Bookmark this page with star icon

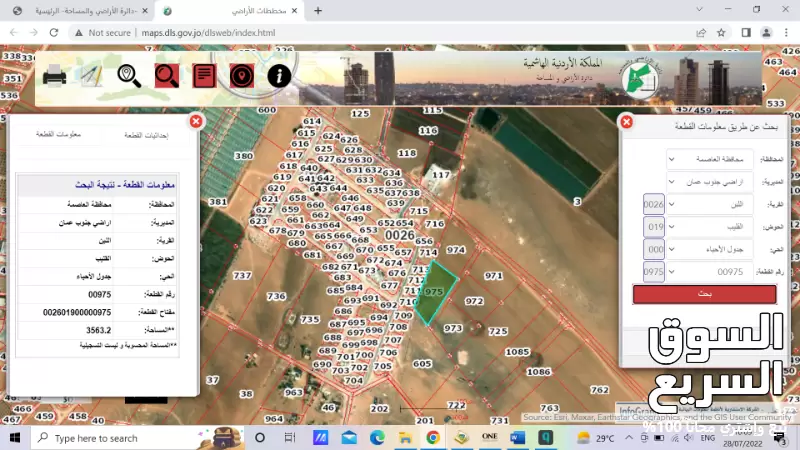(721, 33)
